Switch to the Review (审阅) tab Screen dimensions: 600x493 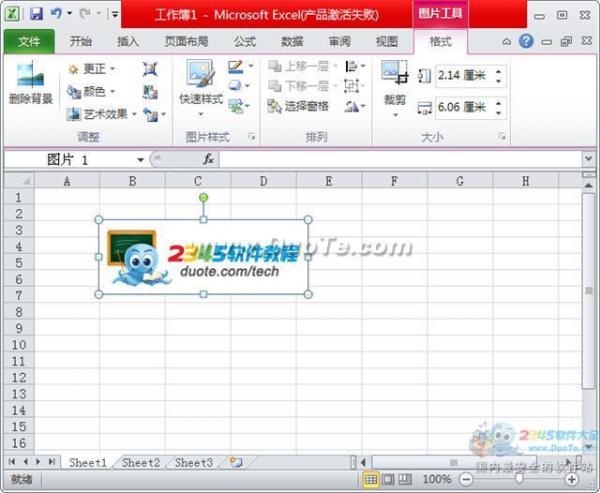click(340, 41)
